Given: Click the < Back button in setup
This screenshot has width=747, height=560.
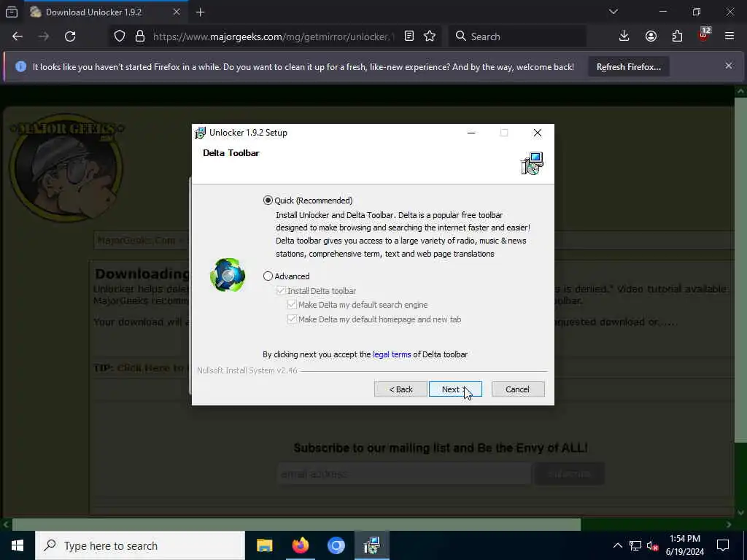Looking at the screenshot, I should click(x=400, y=389).
